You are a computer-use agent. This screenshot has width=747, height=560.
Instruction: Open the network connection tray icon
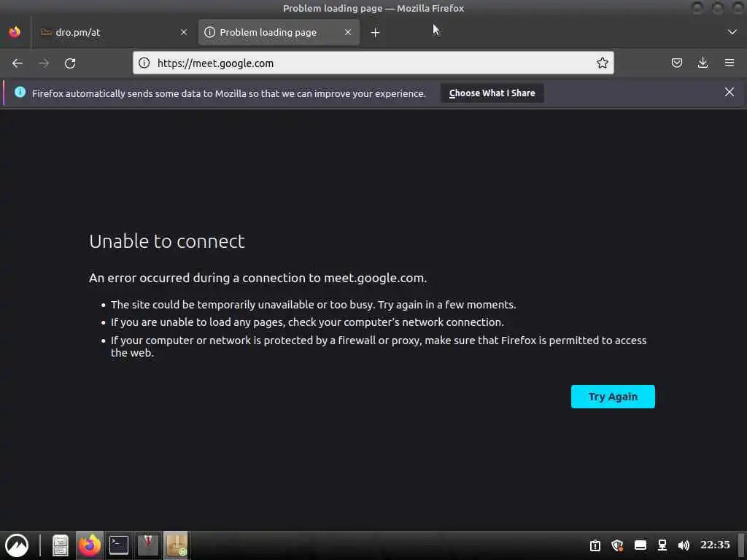pyautogui.click(x=662, y=545)
